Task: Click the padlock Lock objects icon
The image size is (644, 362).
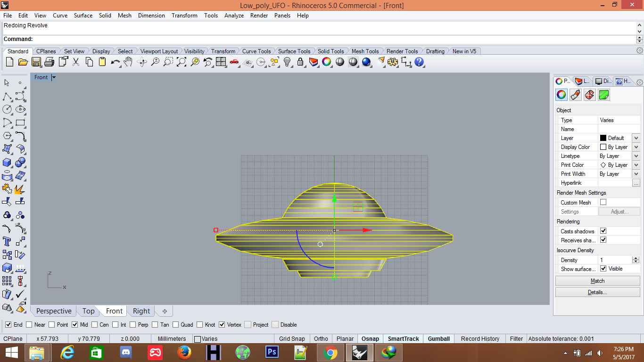Action: tap(300, 62)
